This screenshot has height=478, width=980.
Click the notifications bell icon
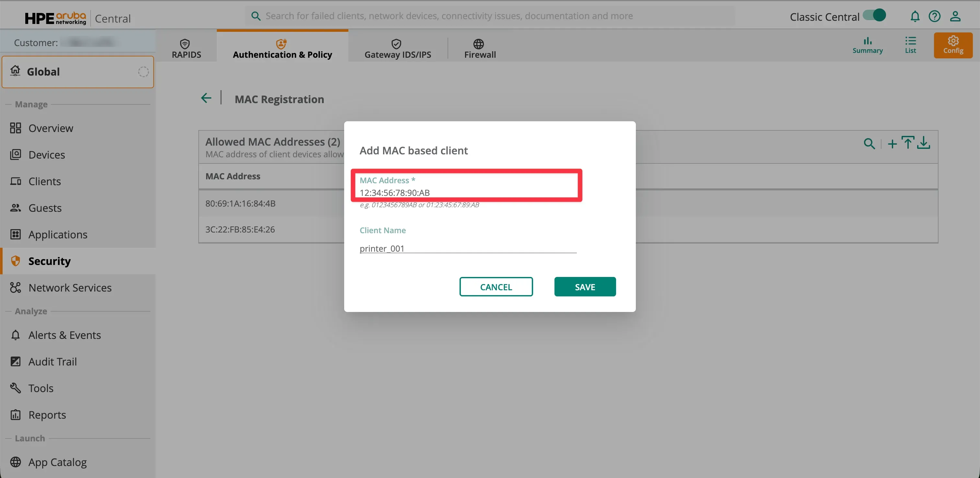point(915,16)
